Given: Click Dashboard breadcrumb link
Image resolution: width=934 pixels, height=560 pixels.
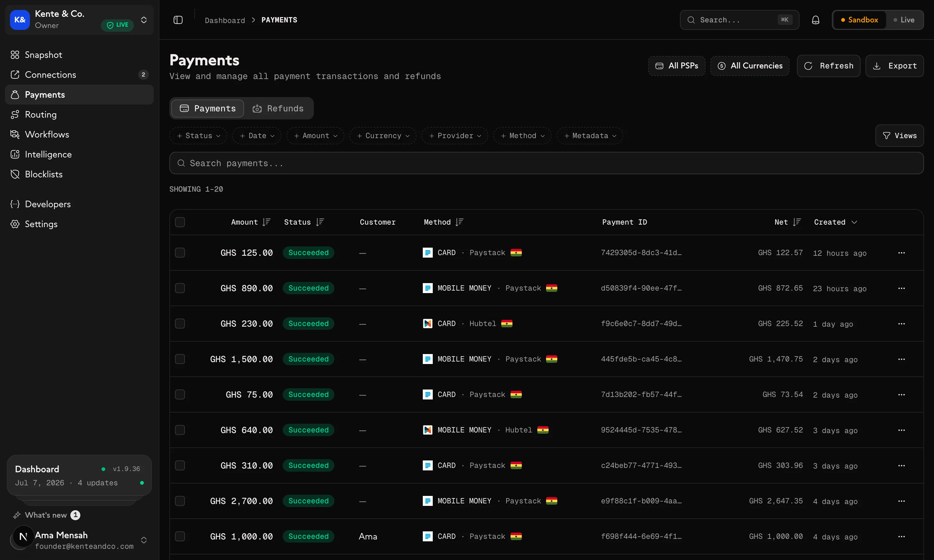Looking at the screenshot, I should pos(225,20).
